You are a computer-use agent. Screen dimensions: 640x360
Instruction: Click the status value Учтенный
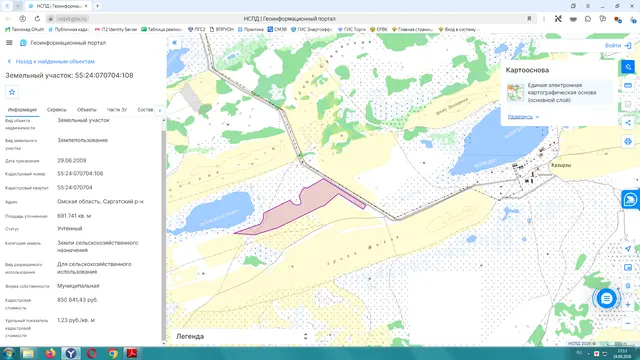pyautogui.click(x=69, y=229)
